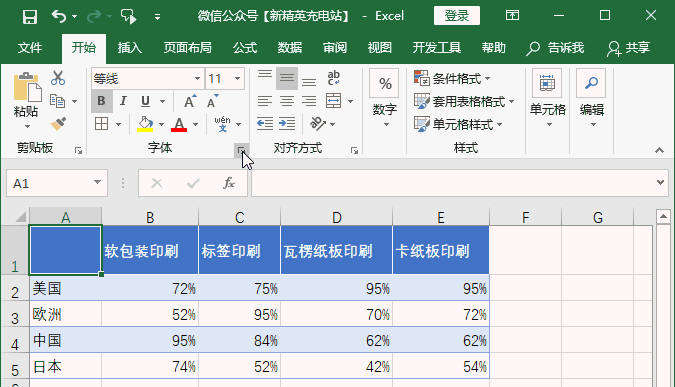Open ribbon display options icon
The image size is (675, 387).
coord(512,16)
